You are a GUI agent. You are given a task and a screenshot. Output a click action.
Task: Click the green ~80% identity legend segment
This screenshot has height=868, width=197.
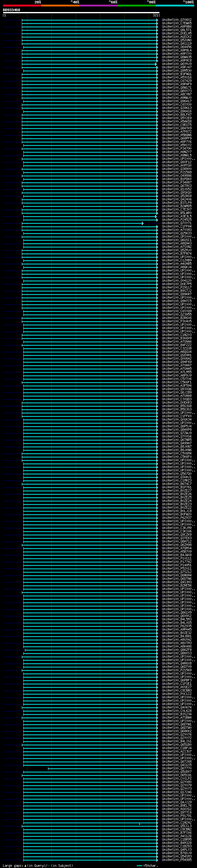coord(137,6)
